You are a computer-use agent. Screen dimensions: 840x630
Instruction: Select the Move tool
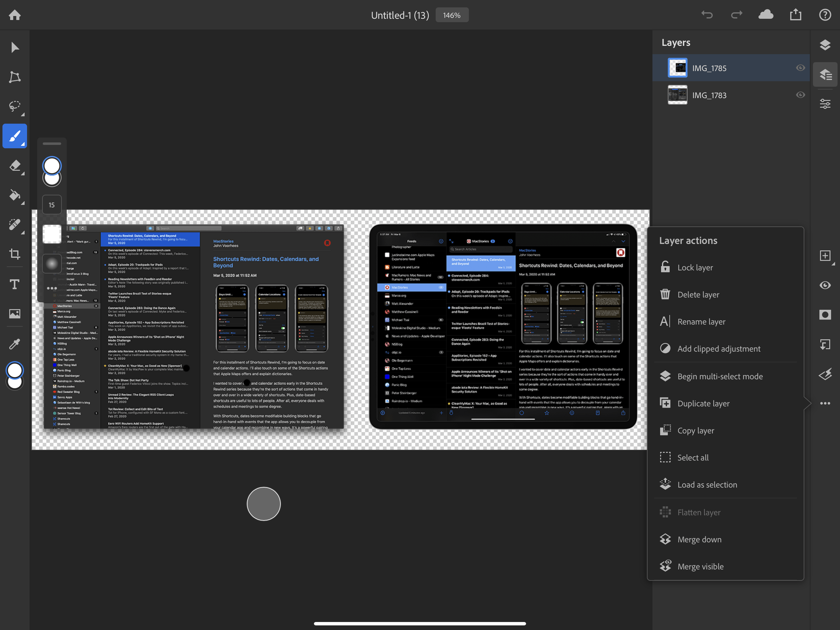pyautogui.click(x=15, y=47)
